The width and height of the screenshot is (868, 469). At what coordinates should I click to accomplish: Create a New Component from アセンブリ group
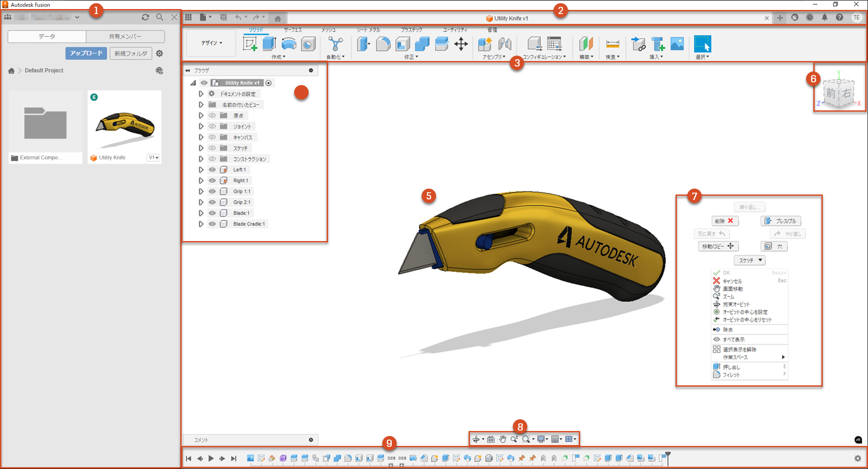[485, 44]
